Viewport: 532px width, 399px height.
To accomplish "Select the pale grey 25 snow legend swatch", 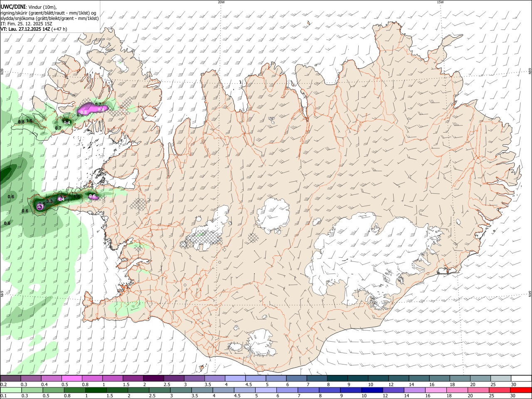I will point(501,379).
